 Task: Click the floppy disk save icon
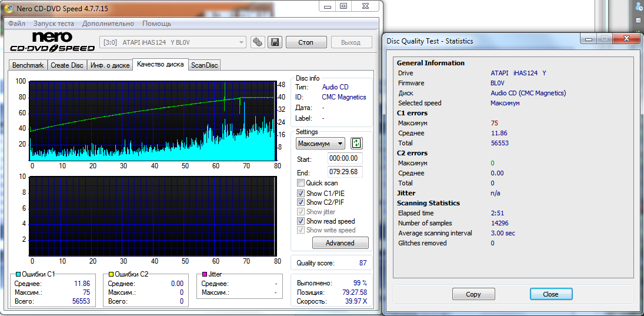tap(274, 42)
